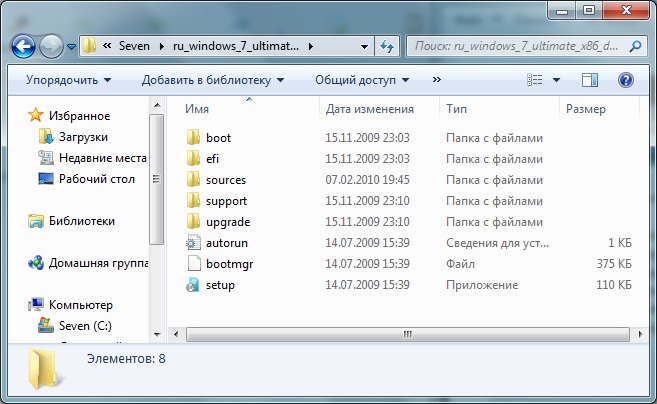Click horizontal scrollbar left arrow
The height and width of the screenshot is (404, 657).
[x=176, y=334]
